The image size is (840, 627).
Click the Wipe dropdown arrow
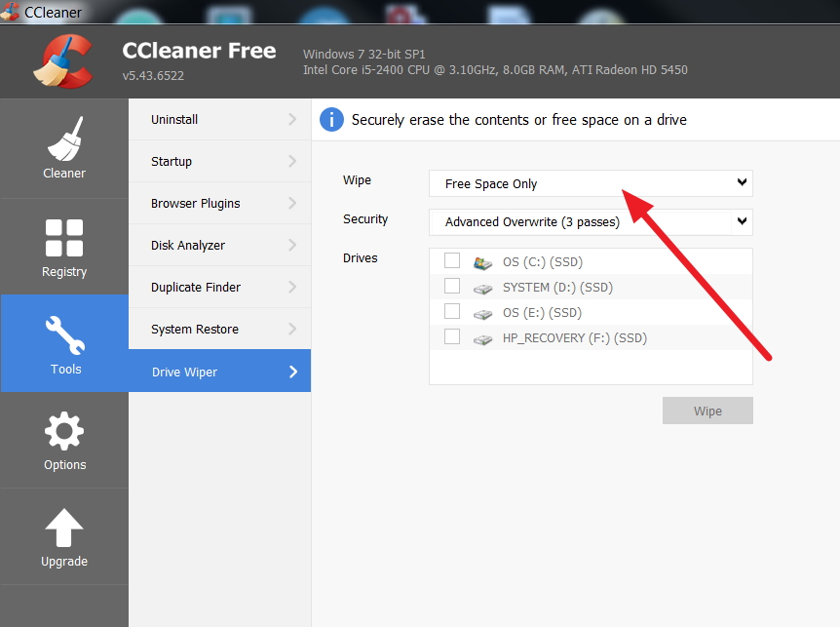[742, 182]
